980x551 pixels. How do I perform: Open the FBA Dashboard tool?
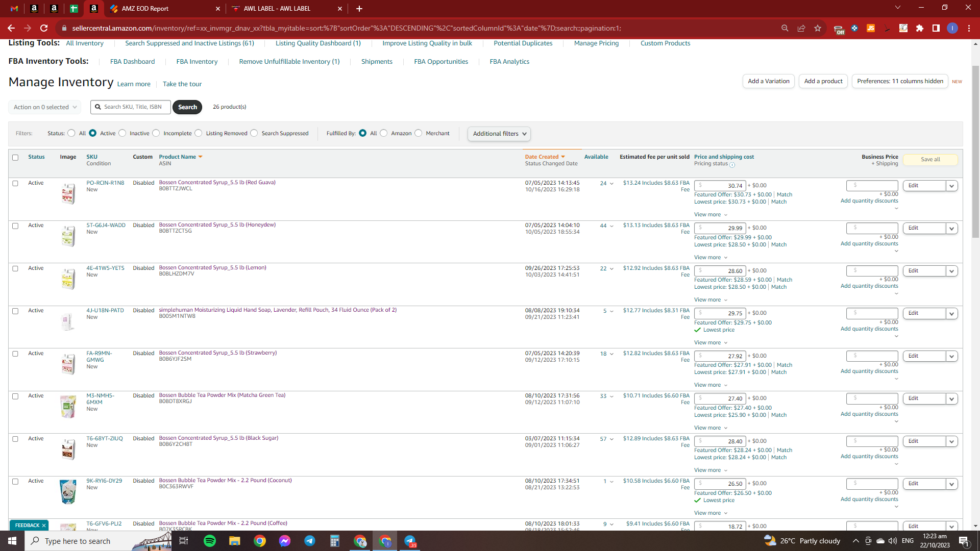click(132, 62)
